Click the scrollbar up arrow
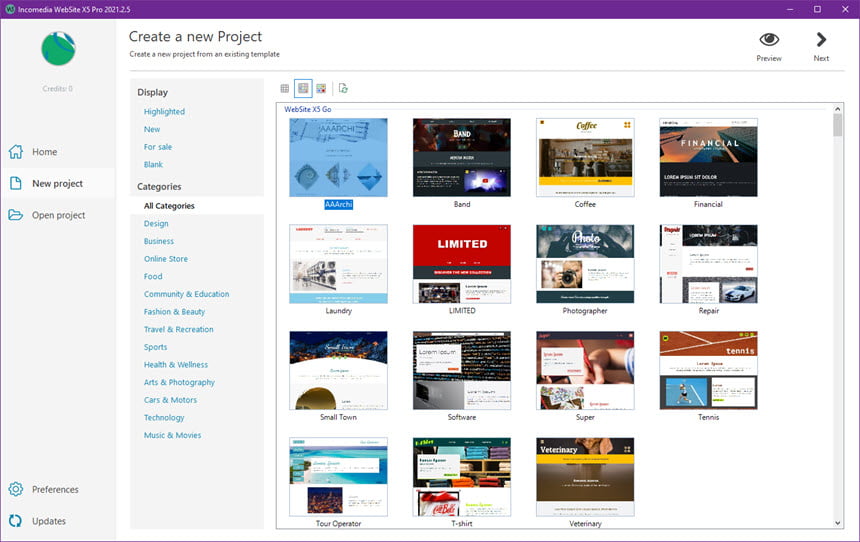This screenshot has height=542, width=860. click(x=838, y=109)
